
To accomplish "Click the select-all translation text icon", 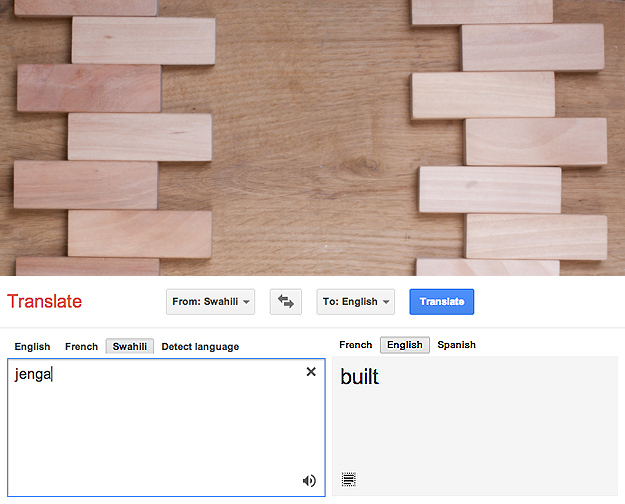I will 349,479.
